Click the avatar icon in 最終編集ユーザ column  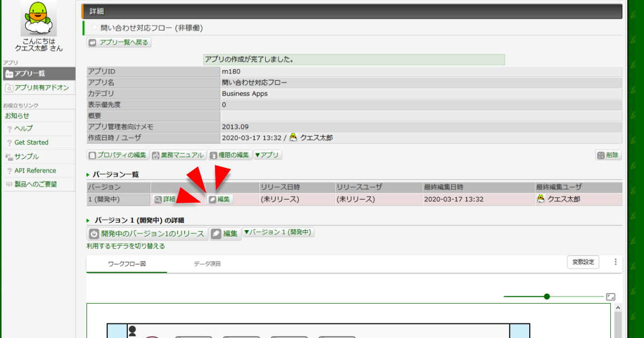(540, 199)
